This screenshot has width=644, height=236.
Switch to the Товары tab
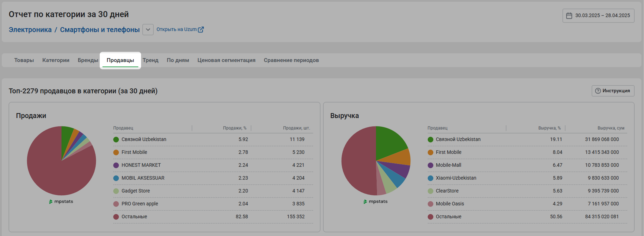tap(24, 60)
